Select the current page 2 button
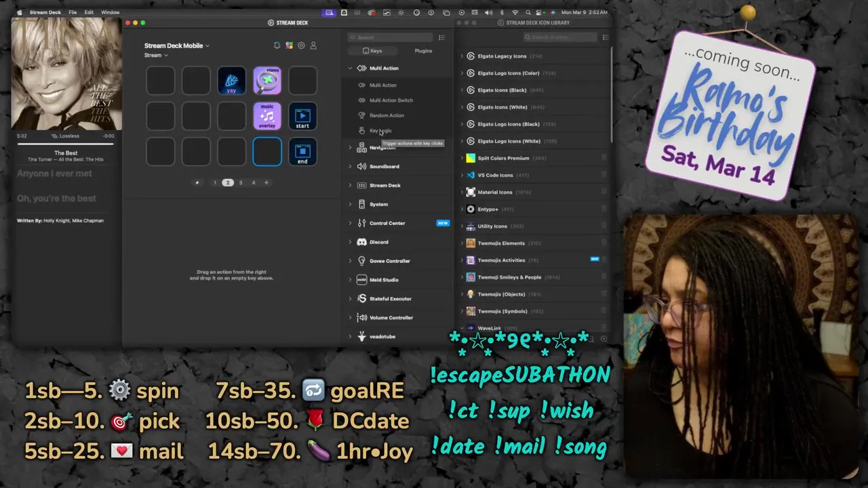The height and width of the screenshot is (488, 868). pyautogui.click(x=228, y=182)
